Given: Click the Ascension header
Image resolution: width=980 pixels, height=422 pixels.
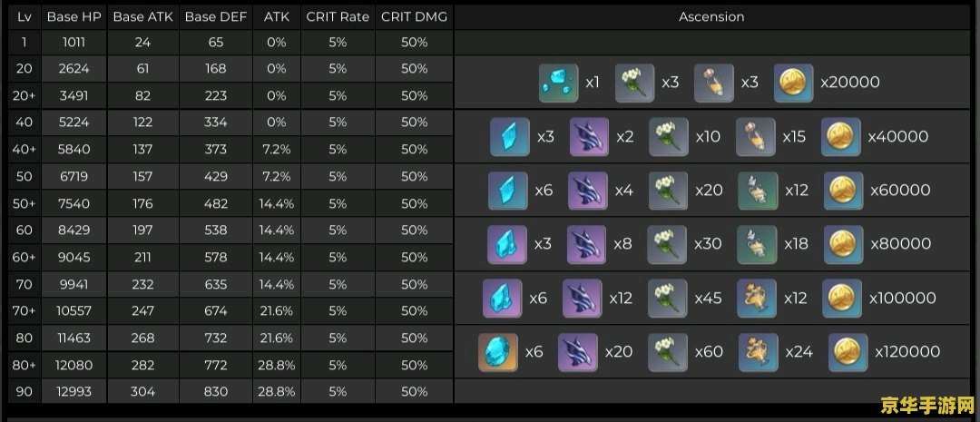Looking at the screenshot, I should (x=712, y=17).
